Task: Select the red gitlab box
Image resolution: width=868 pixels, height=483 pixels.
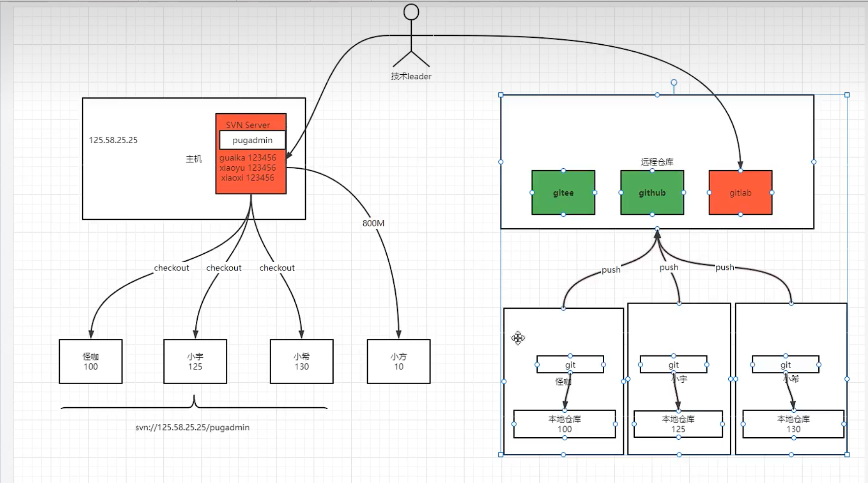Action: pos(741,193)
